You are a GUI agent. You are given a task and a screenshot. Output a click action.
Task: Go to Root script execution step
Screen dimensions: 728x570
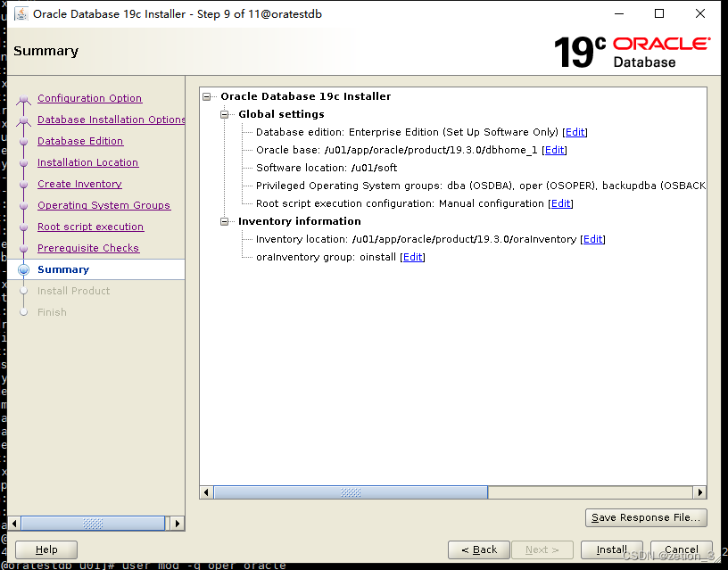coord(90,227)
